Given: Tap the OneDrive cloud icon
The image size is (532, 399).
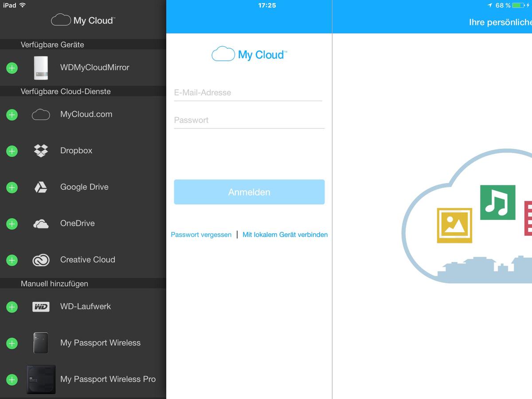Looking at the screenshot, I should [x=41, y=224].
